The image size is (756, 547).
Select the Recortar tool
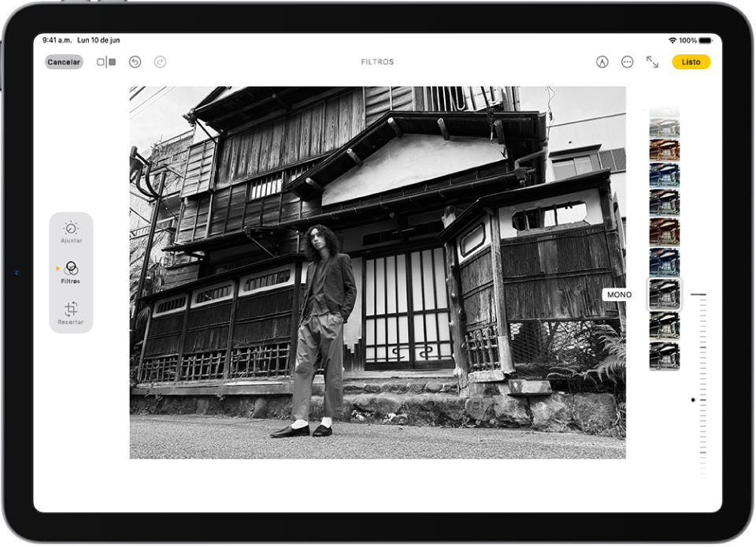tap(71, 314)
